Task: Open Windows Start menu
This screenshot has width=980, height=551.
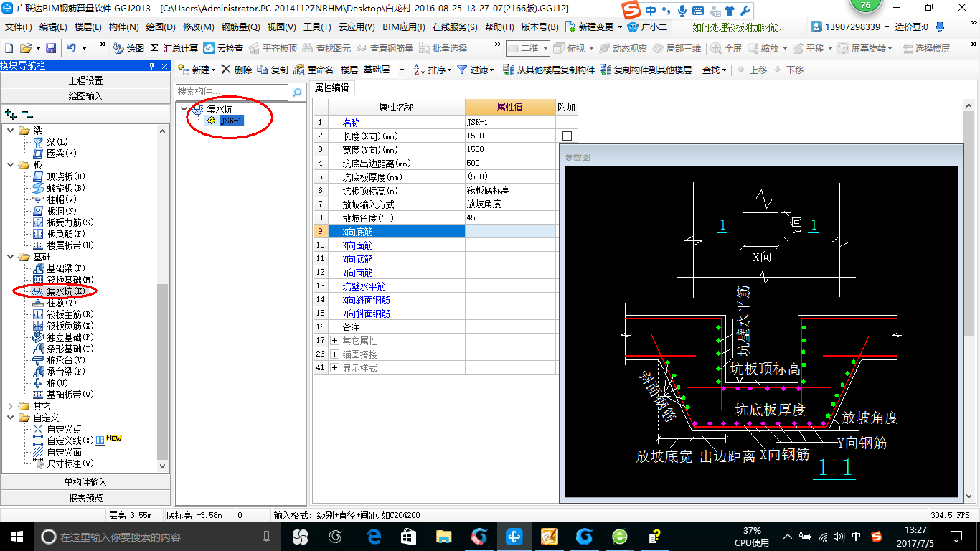Action: coord(17,536)
